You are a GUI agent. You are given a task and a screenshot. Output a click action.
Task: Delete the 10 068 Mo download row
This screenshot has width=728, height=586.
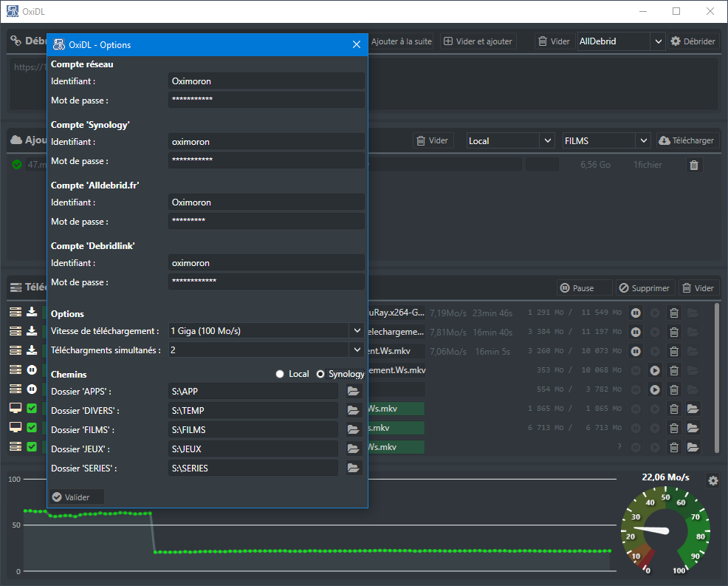pyautogui.click(x=673, y=370)
